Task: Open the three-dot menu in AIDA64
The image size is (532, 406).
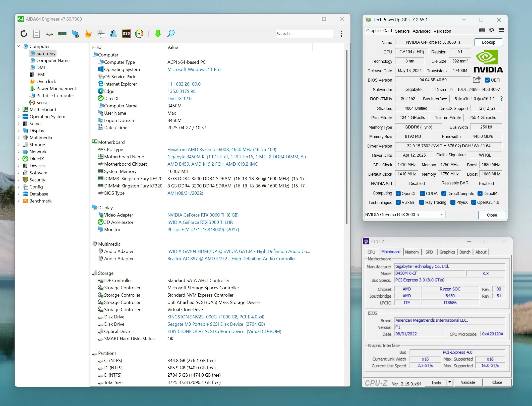Action: tap(341, 34)
